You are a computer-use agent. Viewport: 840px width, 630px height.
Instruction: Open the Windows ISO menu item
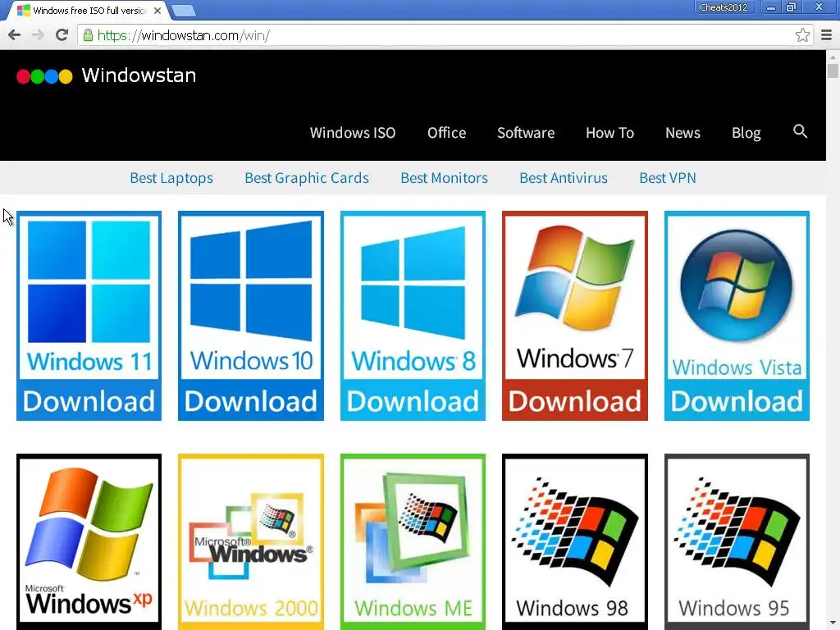coord(353,133)
